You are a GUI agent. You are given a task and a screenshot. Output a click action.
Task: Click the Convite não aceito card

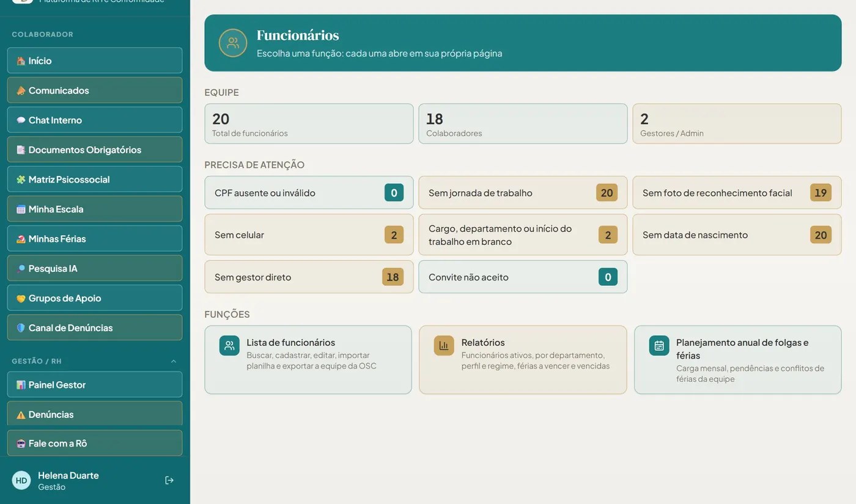523,277
